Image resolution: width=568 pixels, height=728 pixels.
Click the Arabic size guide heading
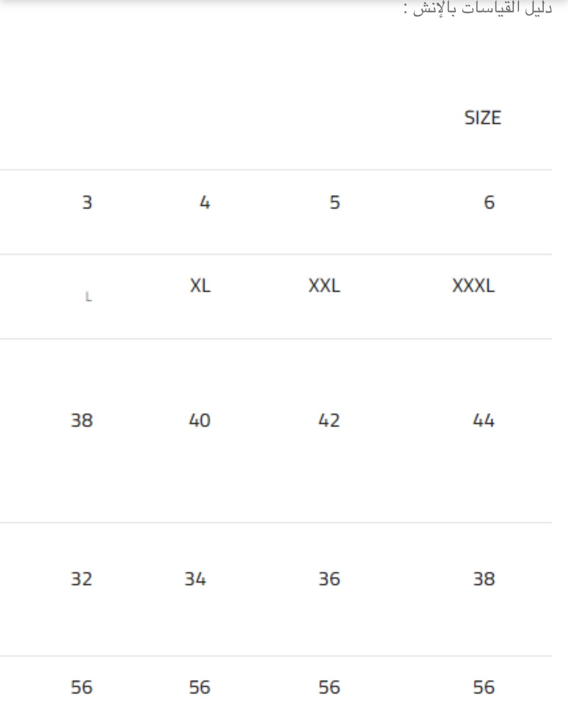(478, 8)
